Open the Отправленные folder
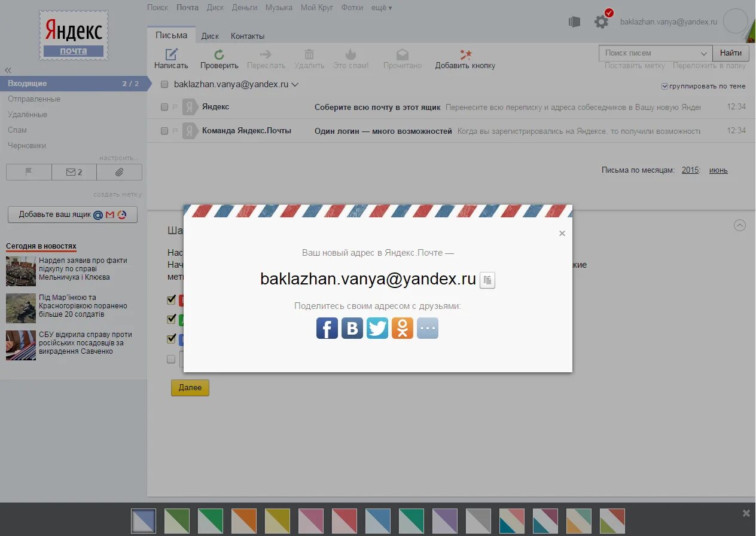The width and height of the screenshot is (756, 536). (x=34, y=99)
